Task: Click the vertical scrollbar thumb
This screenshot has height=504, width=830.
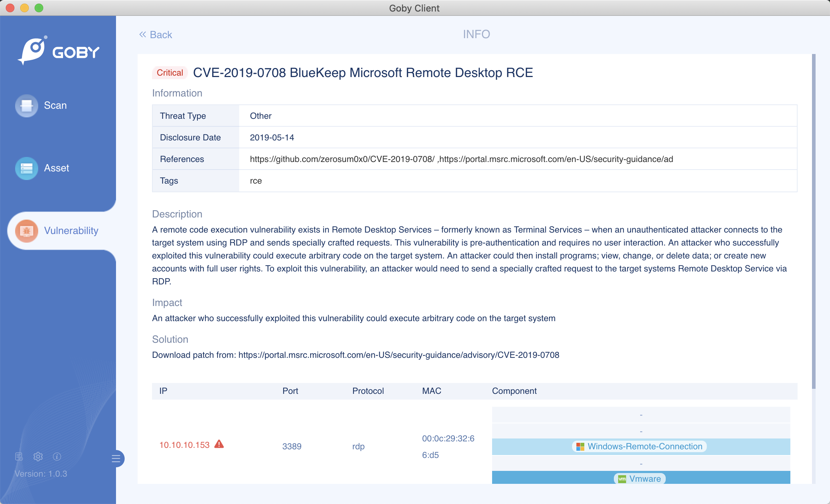Action: click(813, 221)
